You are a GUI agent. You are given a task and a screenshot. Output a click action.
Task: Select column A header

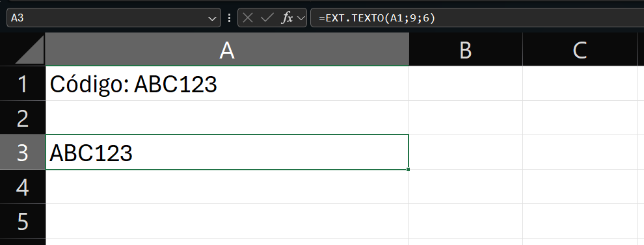(x=227, y=49)
